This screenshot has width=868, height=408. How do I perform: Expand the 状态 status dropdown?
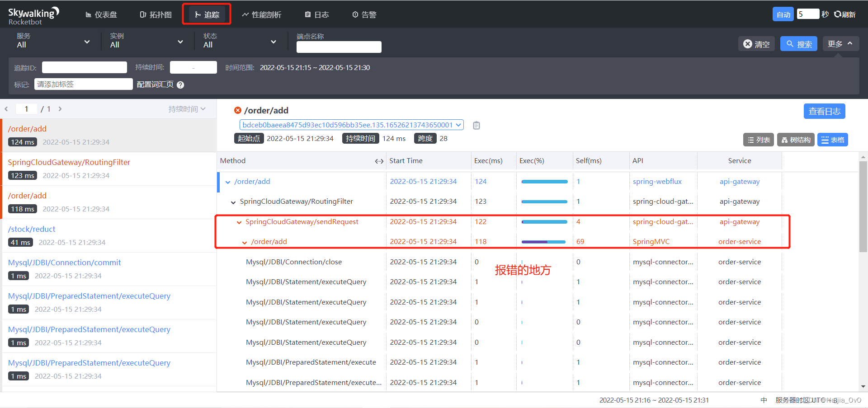tap(240, 41)
